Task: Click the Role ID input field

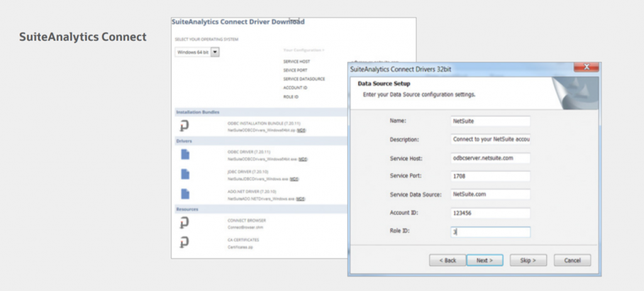Action: (490, 232)
